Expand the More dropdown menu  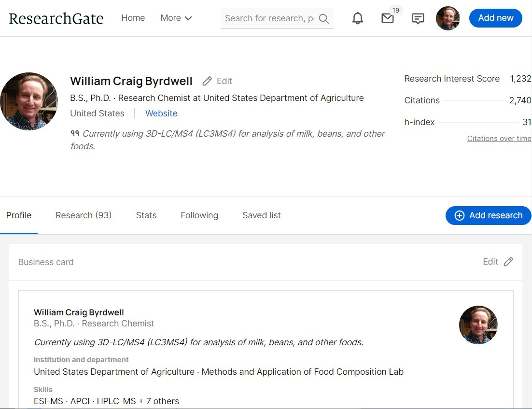coord(176,18)
